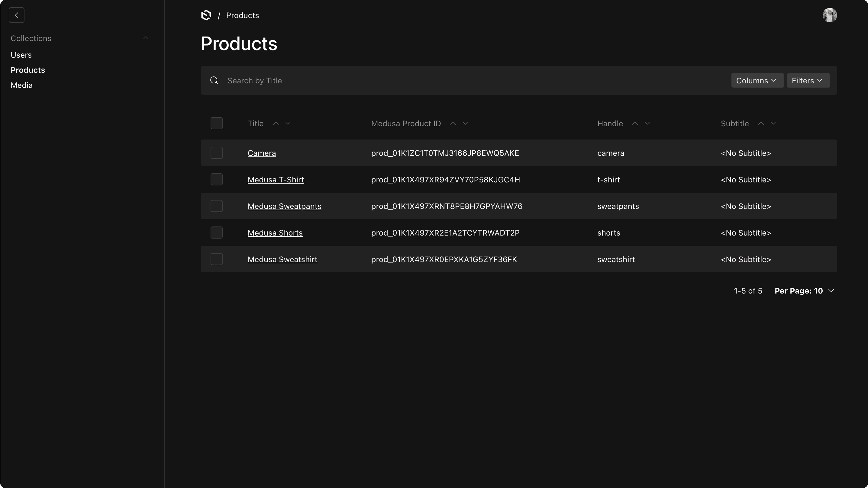Collapse the Collections section
Image resolution: width=868 pixels, height=488 pixels.
pyautogui.click(x=146, y=38)
